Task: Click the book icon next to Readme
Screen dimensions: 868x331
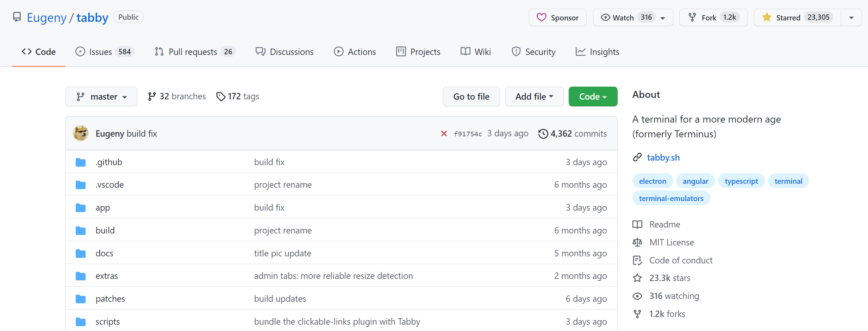Action: (637, 224)
